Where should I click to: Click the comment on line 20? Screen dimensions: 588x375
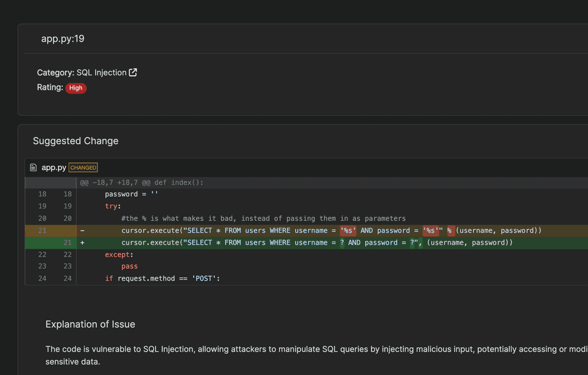[263, 218]
